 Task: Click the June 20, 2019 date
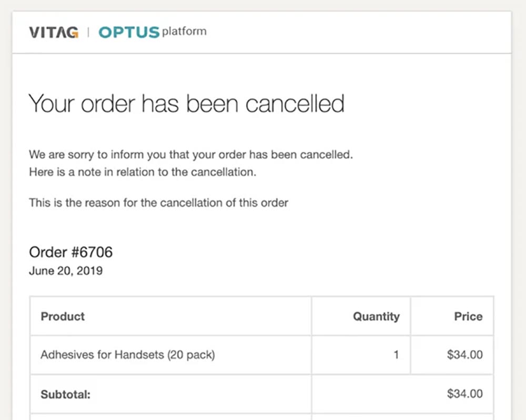[x=65, y=272]
